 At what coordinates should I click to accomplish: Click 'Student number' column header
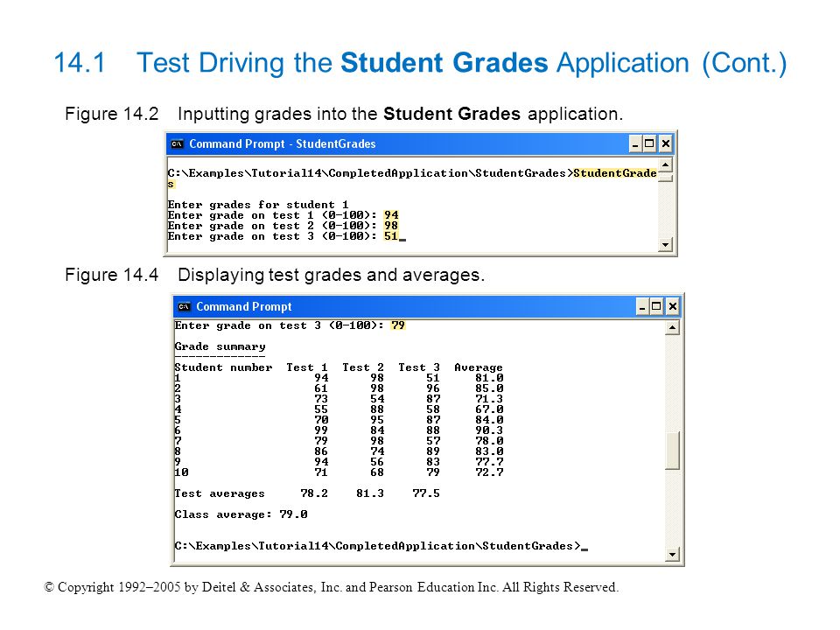tap(223, 367)
